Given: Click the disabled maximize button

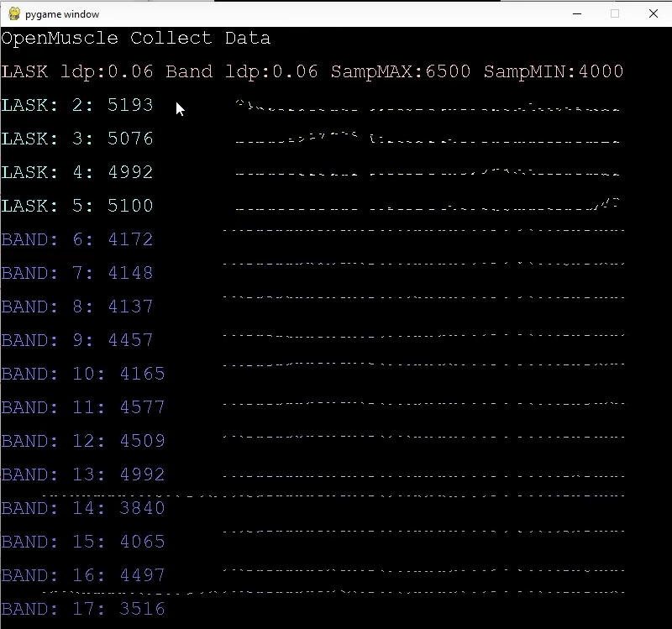Looking at the screenshot, I should (x=615, y=14).
